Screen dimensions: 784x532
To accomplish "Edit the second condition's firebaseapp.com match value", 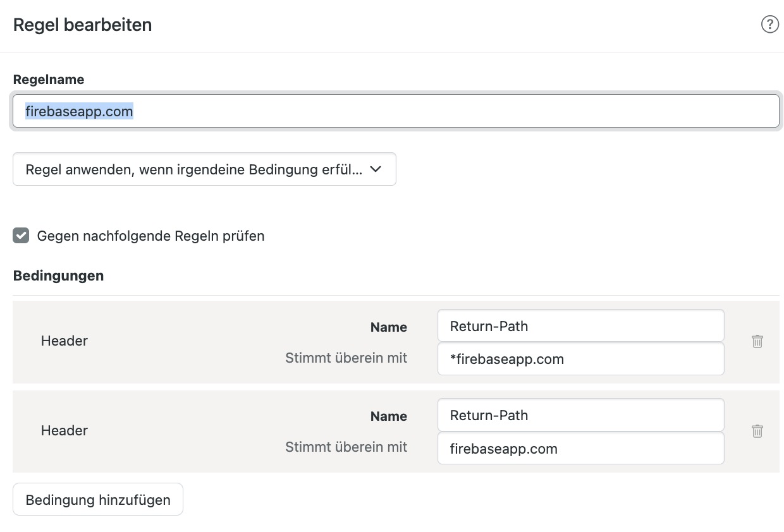I will (x=580, y=449).
